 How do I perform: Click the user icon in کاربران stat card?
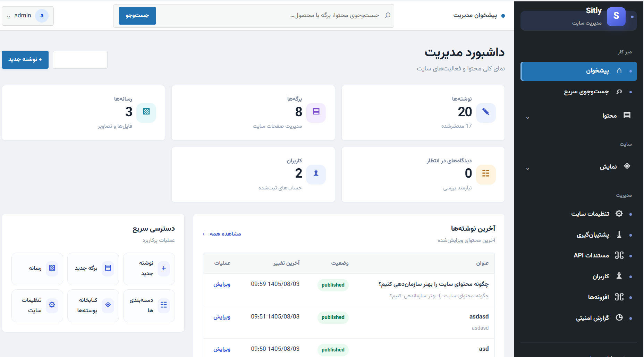click(316, 174)
